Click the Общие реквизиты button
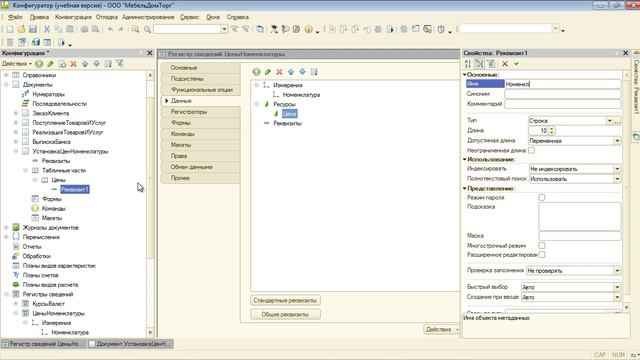 point(285,314)
